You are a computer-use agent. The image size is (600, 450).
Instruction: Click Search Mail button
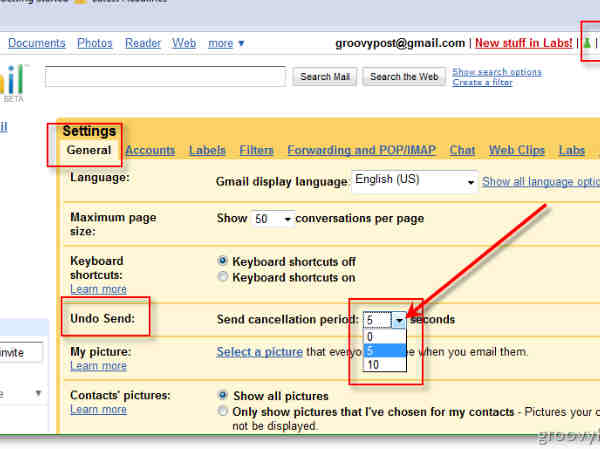point(325,77)
